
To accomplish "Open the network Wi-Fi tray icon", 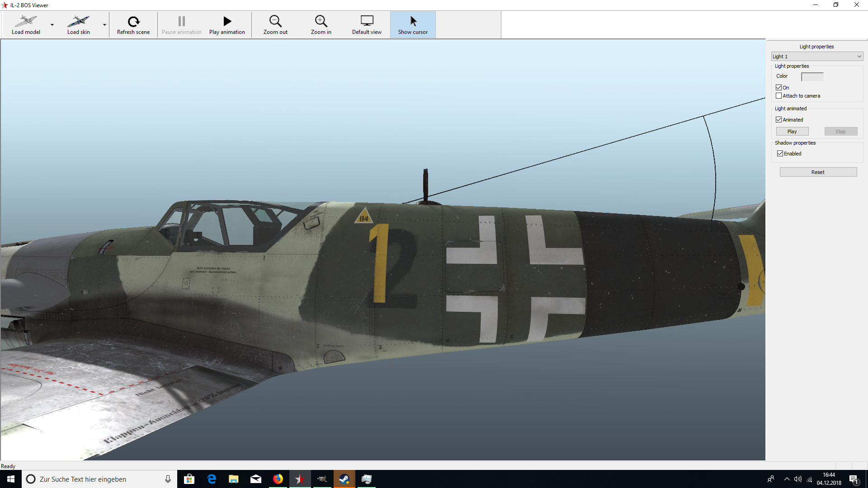I will (810, 479).
